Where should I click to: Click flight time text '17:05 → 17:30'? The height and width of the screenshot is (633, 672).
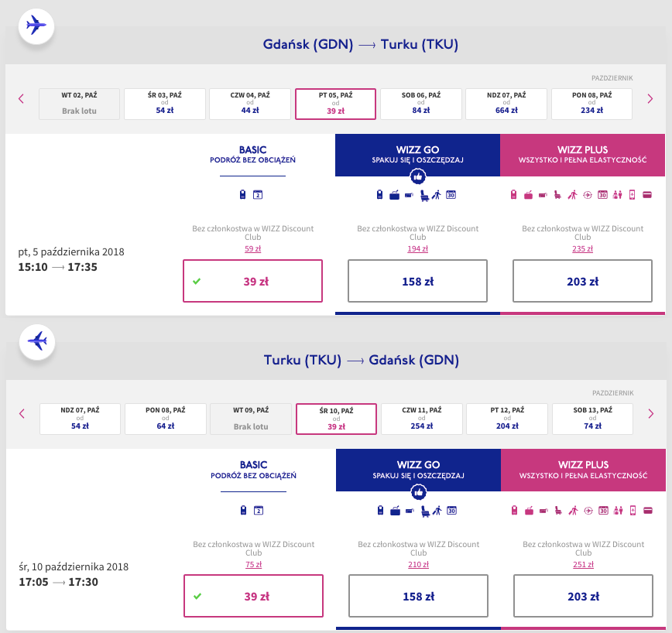[59, 582]
